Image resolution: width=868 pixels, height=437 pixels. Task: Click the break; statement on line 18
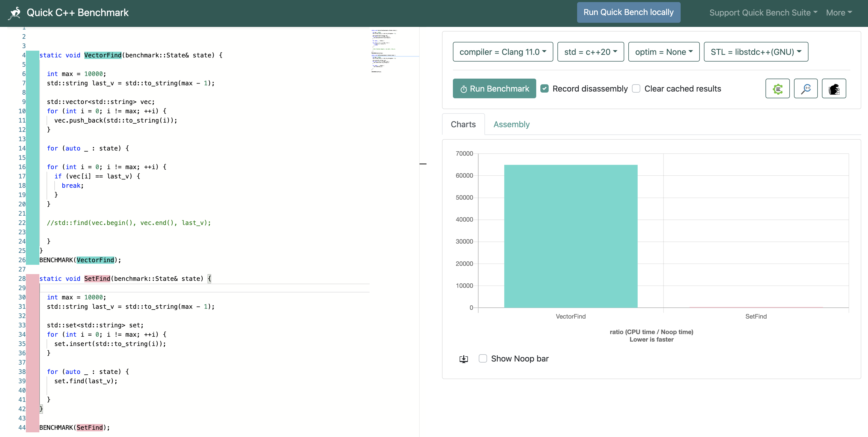click(72, 185)
